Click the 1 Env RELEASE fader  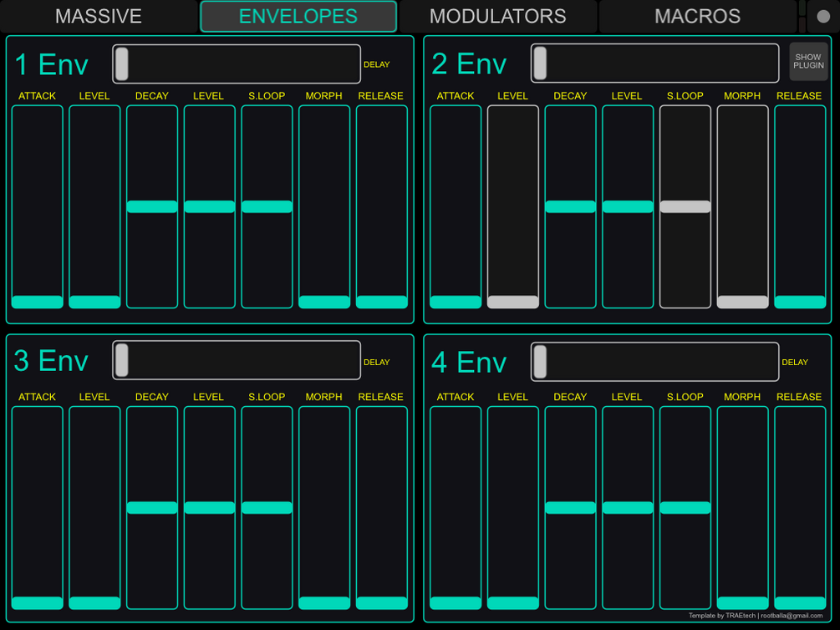pos(381,206)
